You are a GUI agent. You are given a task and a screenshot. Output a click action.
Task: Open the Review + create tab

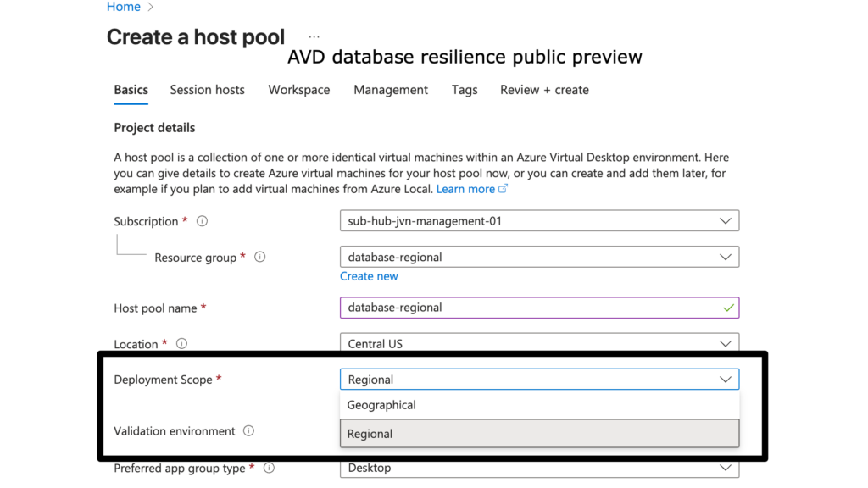pyautogui.click(x=544, y=90)
